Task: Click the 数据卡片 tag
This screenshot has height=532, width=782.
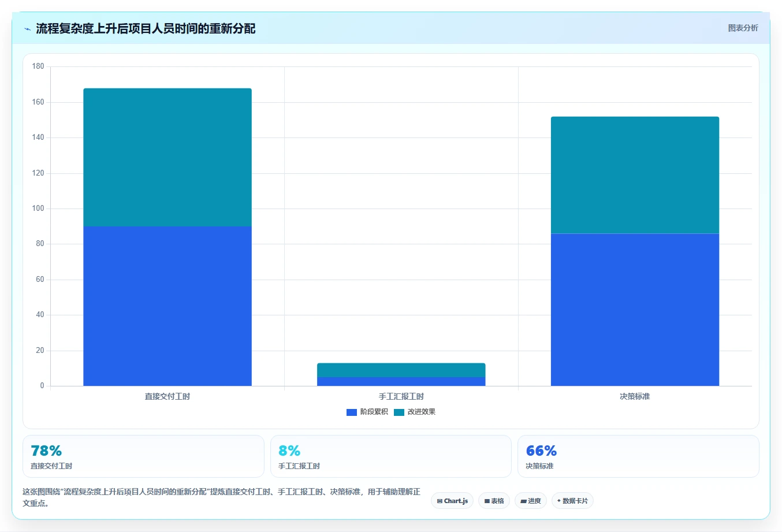Action: click(x=572, y=501)
